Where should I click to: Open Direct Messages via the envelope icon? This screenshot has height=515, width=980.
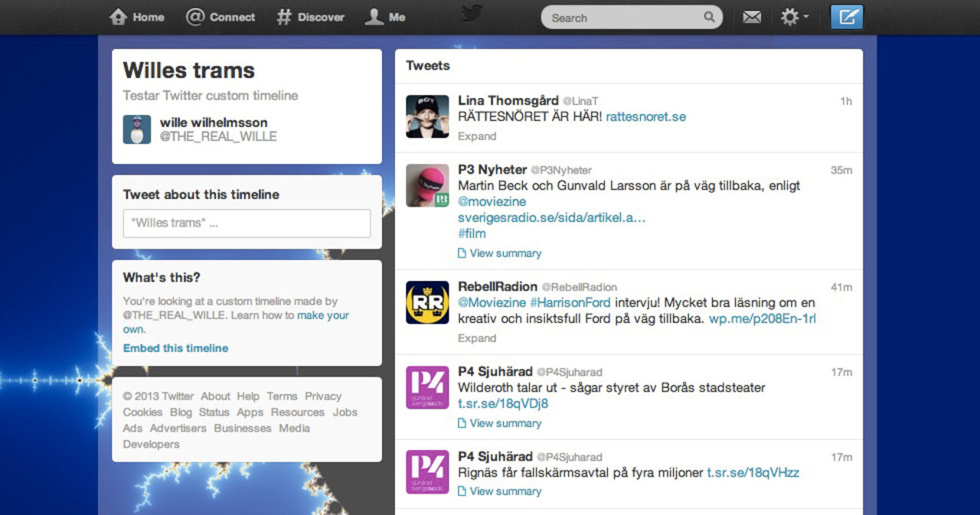751,16
